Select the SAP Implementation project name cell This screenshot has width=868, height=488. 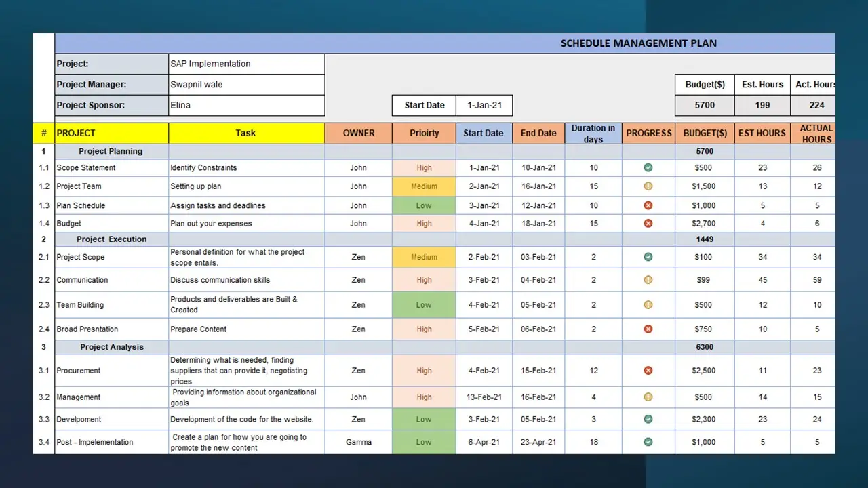point(246,64)
